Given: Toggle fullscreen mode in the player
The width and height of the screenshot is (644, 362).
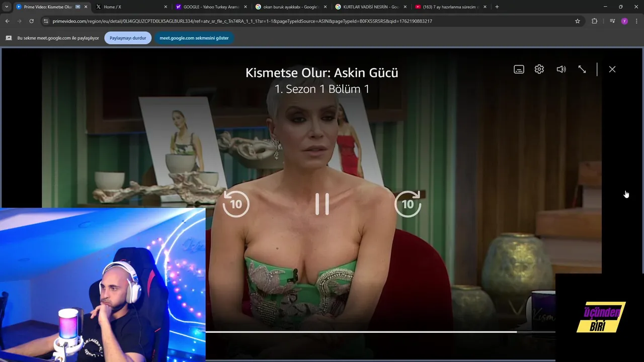Looking at the screenshot, I should [582, 69].
